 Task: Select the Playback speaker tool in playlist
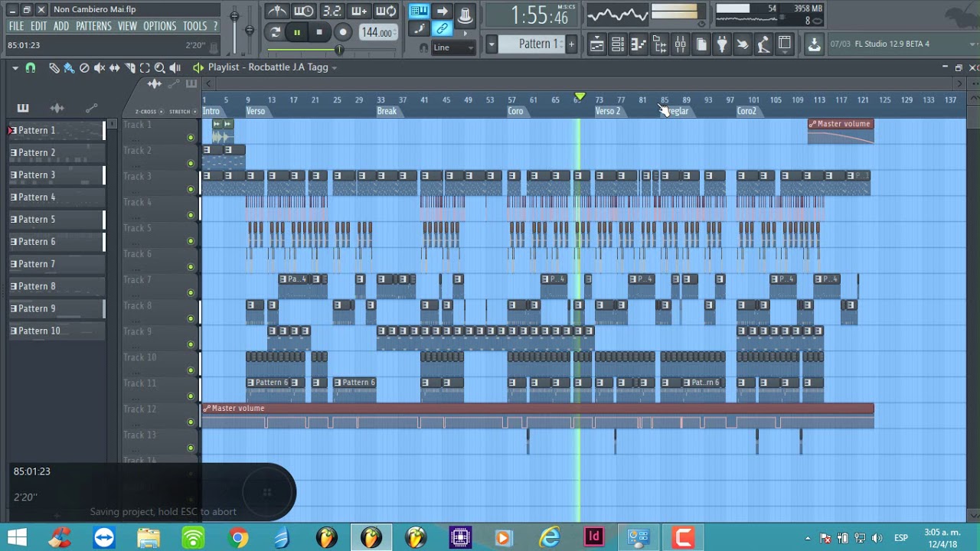175,67
